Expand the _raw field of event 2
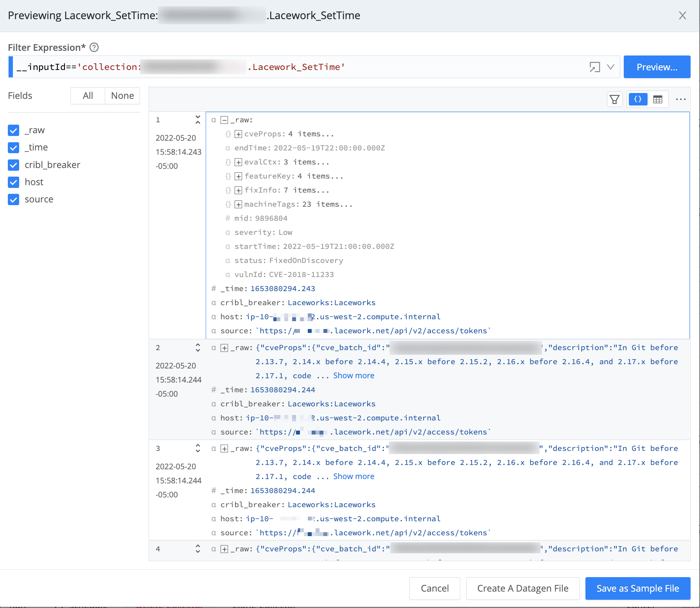The image size is (700, 608). 224,347
